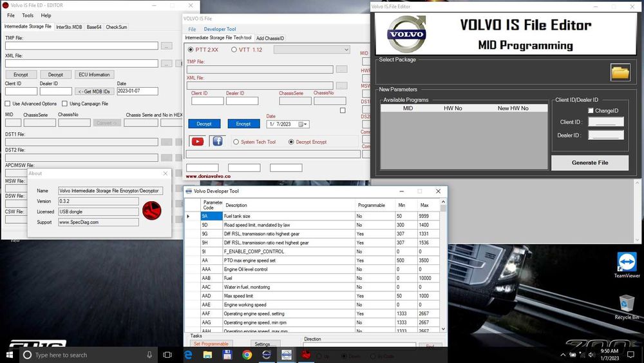Launch Google Chrome from the taskbar
Image resolution: width=644 pixels, height=363 pixels.
click(247, 355)
